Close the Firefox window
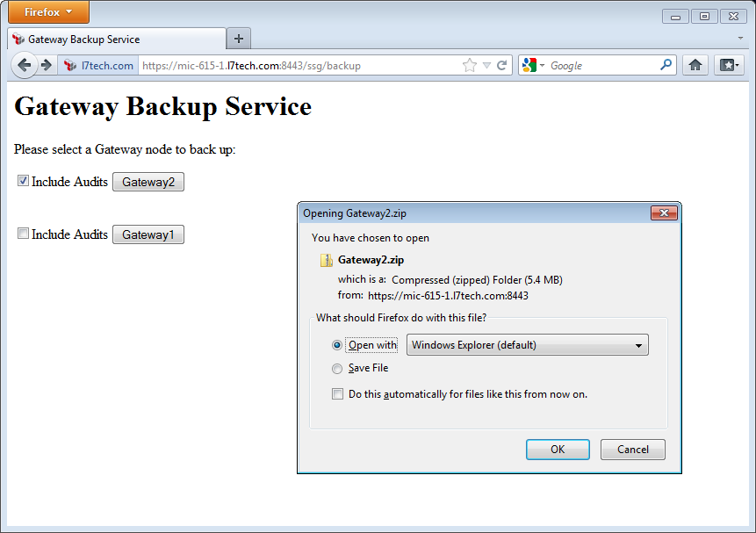 (733, 17)
